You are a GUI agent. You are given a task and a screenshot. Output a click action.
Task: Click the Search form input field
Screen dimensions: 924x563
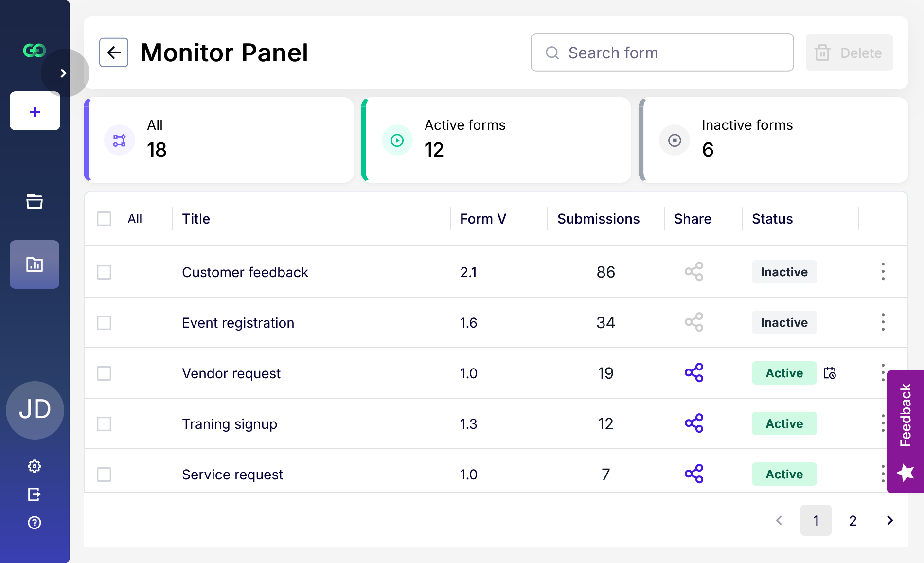click(x=662, y=53)
